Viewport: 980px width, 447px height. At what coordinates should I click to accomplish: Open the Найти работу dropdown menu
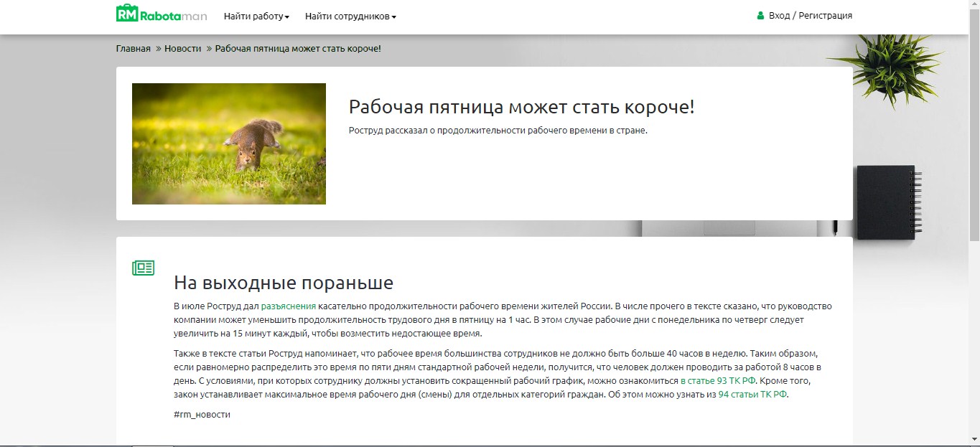[256, 16]
